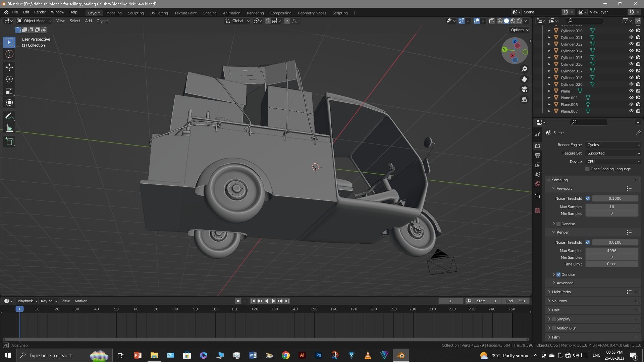Switch to the Shading workspace tab
Screen dimensions: 644x362
(x=210, y=13)
